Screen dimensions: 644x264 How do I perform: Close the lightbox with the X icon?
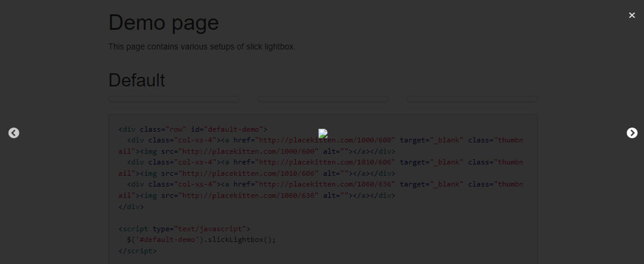coord(631,15)
